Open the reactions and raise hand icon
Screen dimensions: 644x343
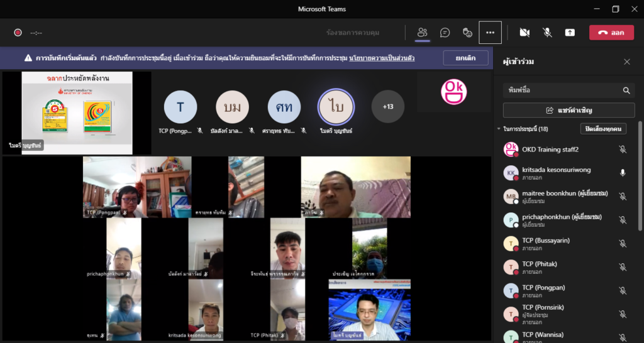coord(467,33)
